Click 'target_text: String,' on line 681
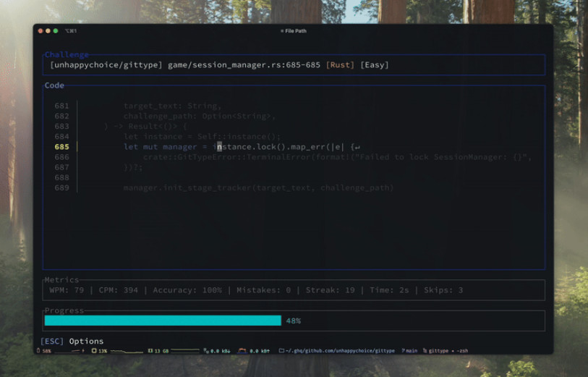 (173, 106)
